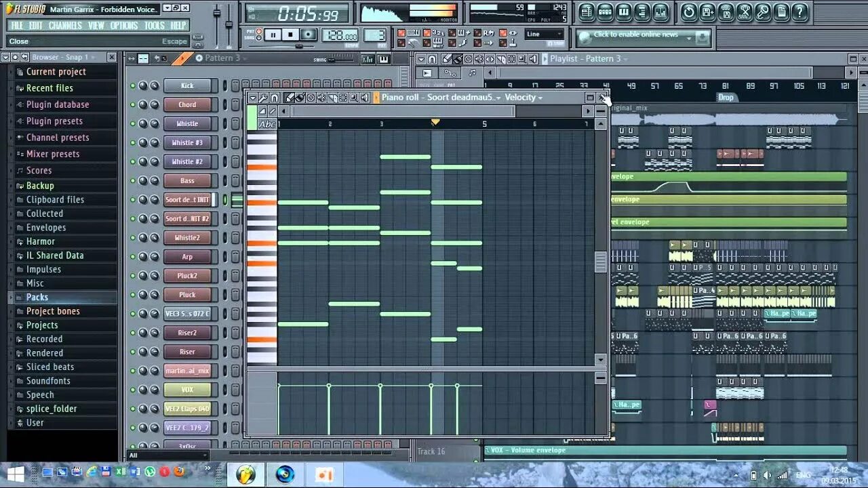Mute the Kick channel LED
The height and width of the screenshot is (488, 868).
(133, 85)
